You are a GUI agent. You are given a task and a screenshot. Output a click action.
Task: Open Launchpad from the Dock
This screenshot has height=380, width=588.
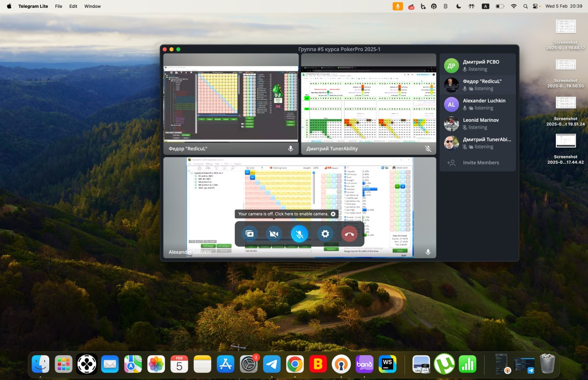[64, 364]
